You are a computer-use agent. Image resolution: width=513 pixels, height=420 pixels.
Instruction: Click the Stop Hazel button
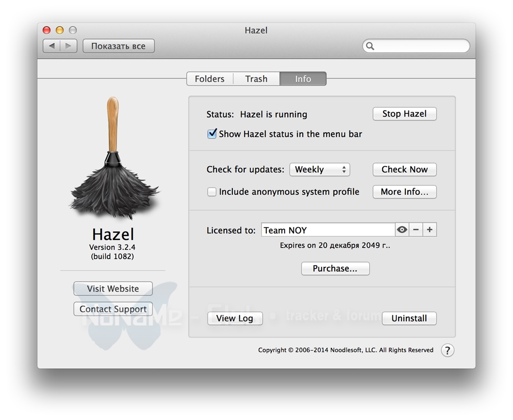pyautogui.click(x=404, y=114)
